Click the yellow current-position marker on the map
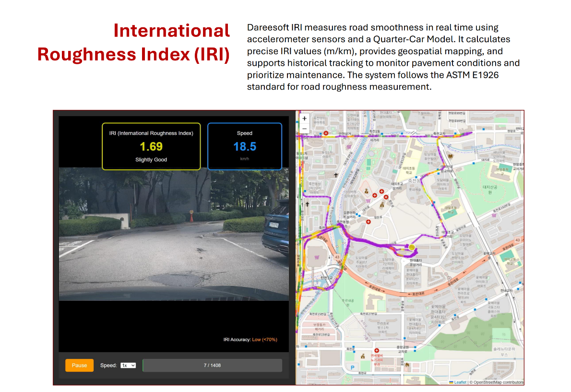571x392 pixels. [x=411, y=248]
